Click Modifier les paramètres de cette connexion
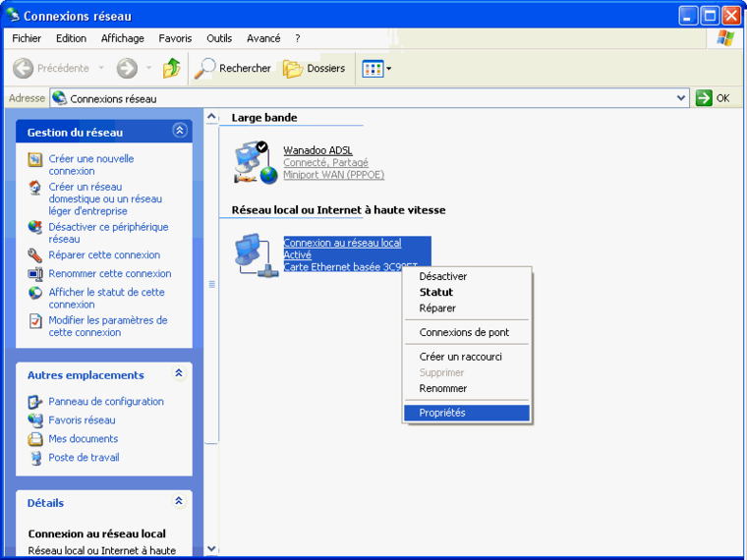 point(108,326)
